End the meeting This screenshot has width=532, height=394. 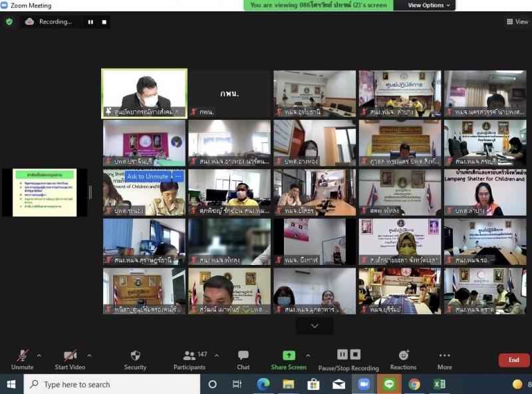tap(513, 360)
